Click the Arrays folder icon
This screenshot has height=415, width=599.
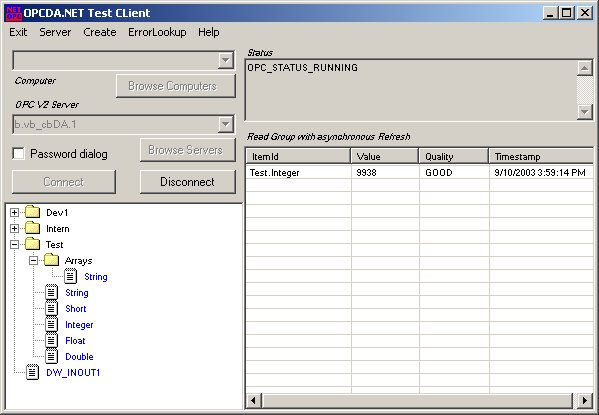pos(52,260)
